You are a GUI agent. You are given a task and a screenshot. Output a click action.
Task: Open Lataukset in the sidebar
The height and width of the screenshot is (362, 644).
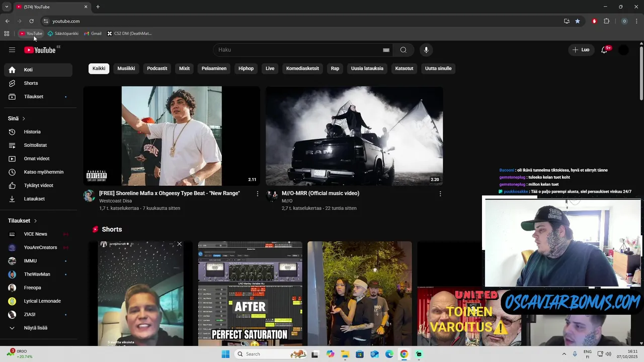(x=38, y=199)
